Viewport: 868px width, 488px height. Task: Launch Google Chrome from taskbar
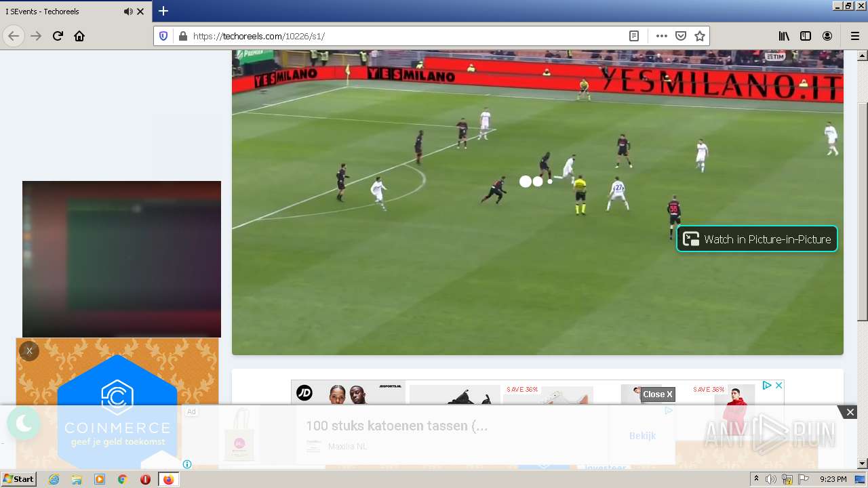[x=122, y=479]
